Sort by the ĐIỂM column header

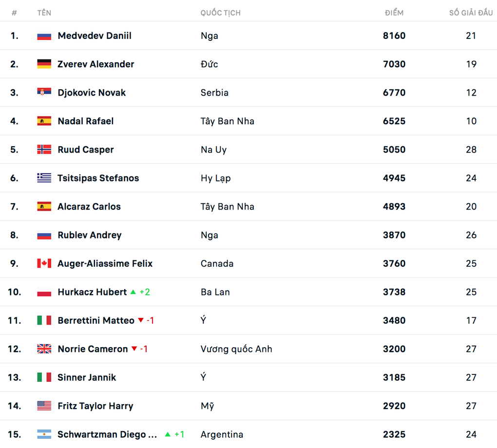click(394, 13)
